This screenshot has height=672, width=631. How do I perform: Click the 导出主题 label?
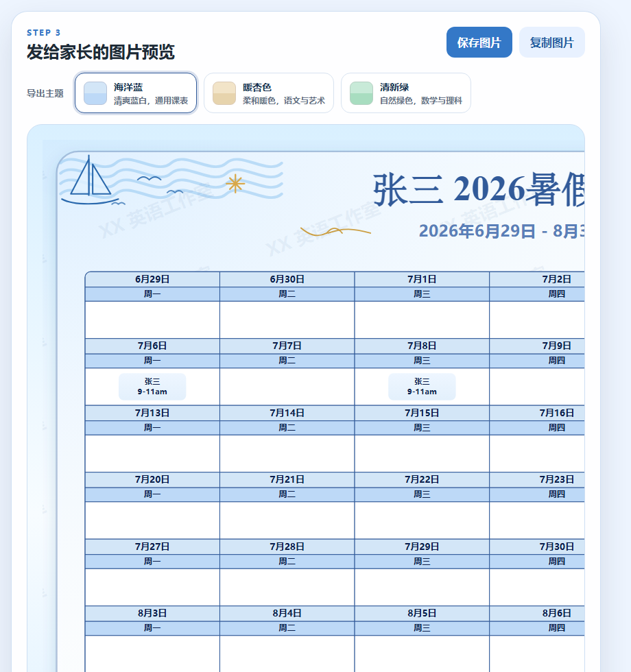click(x=45, y=93)
